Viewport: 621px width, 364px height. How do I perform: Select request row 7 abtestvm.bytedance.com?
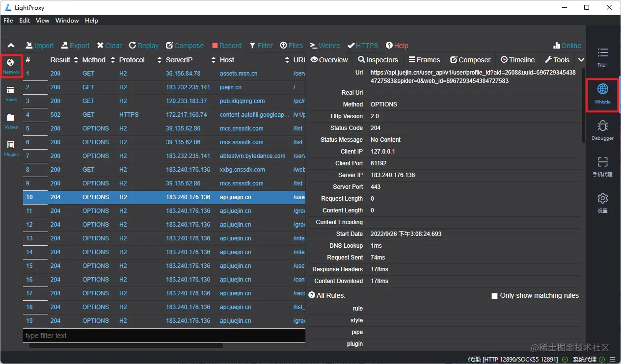coord(164,156)
